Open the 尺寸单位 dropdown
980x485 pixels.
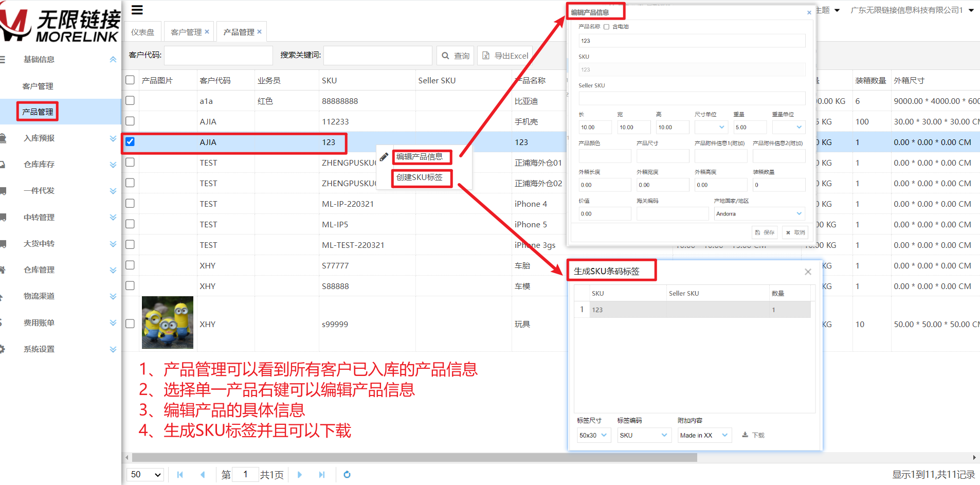[711, 127]
